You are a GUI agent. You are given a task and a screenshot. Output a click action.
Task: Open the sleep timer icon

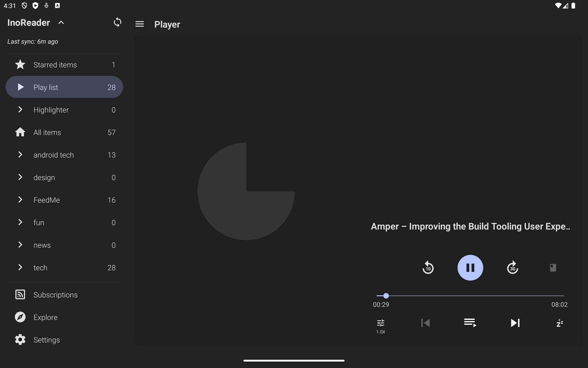point(560,323)
